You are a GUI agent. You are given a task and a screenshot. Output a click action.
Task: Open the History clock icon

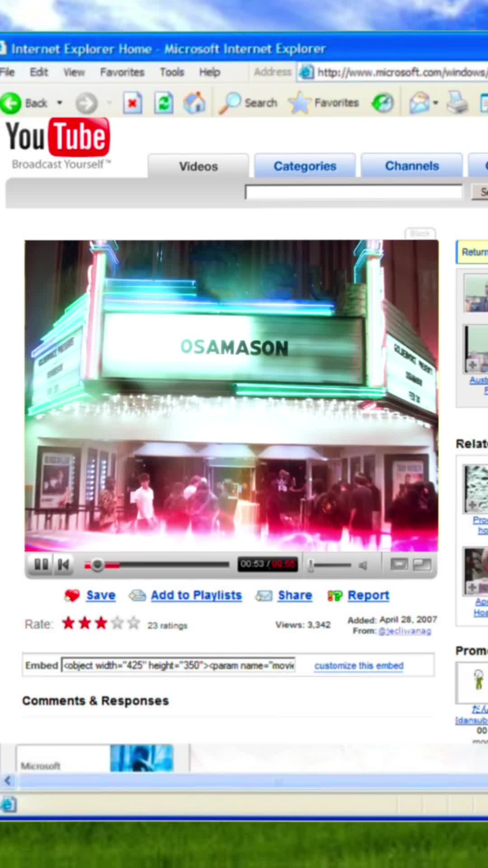[x=383, y=103]
